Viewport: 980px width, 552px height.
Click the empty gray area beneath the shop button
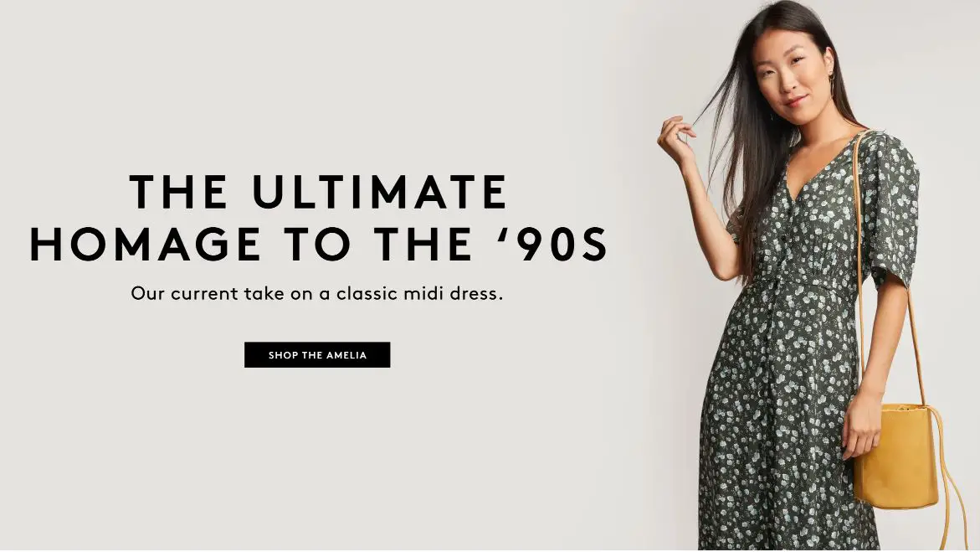[317, 457]
